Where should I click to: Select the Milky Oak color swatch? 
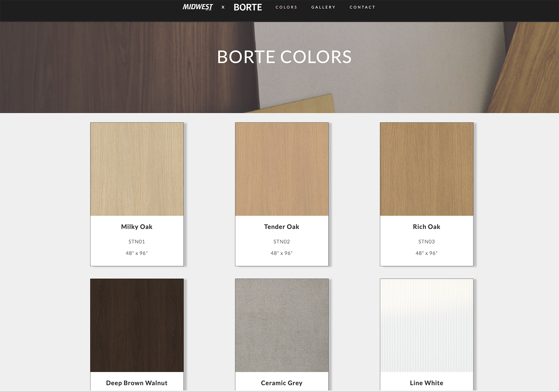137,169
